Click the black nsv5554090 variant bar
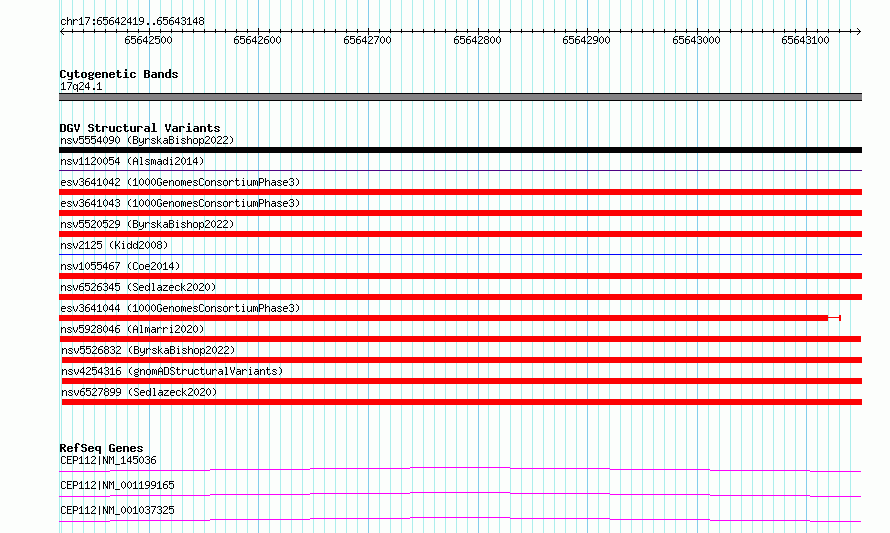Image resolution: width=890 pixels, height=533 pixels. (x=460, y=150)
